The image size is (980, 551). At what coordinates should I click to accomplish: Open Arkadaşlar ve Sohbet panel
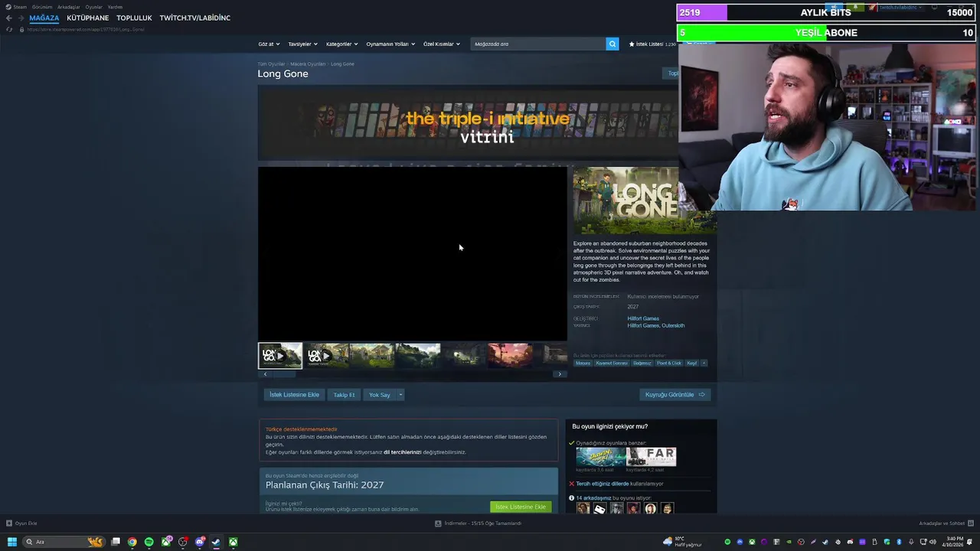pos(945,523)
